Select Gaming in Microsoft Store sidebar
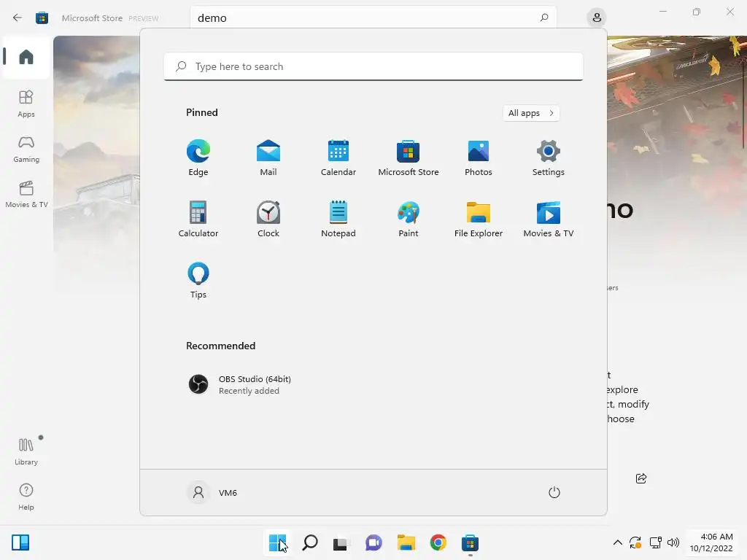The height and width of the screenshot is (560, 747). pyautogui.click(x=26, y=149)
